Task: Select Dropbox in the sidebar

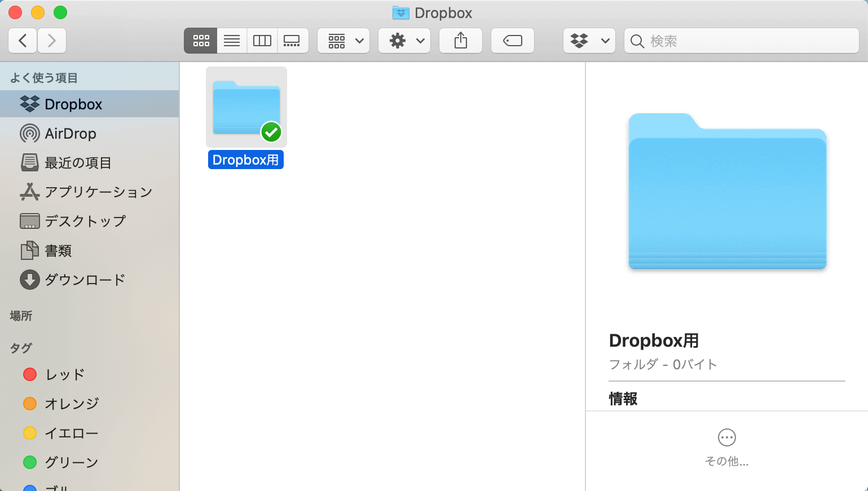Action: (x=90, y=104)
